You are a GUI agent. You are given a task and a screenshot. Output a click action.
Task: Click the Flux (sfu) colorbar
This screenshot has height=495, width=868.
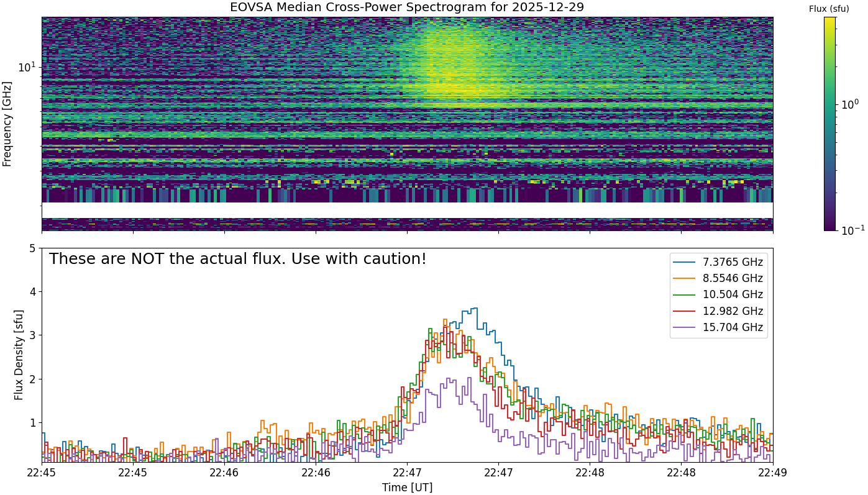(x=829, y=124)
